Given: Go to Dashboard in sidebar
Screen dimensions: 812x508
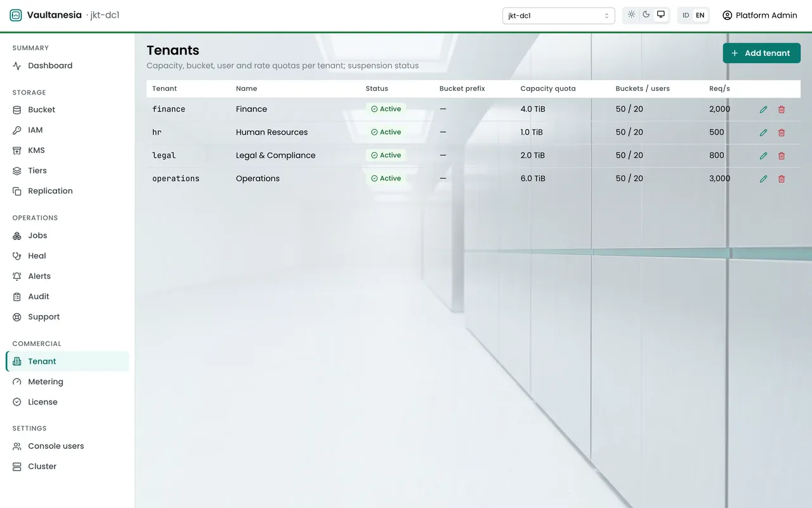Looking at the screenshot, I should [x=67, y=66].
